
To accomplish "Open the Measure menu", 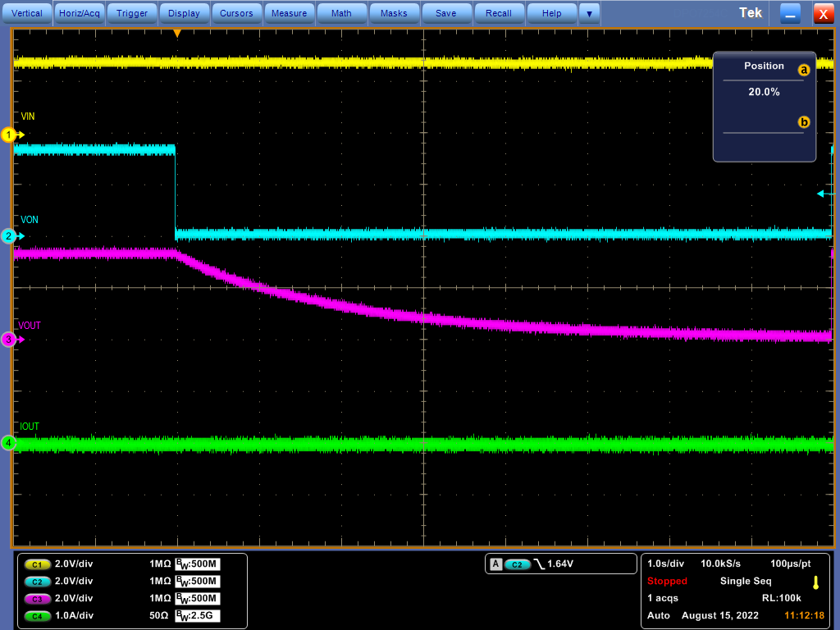I will (x=289, y=13).
